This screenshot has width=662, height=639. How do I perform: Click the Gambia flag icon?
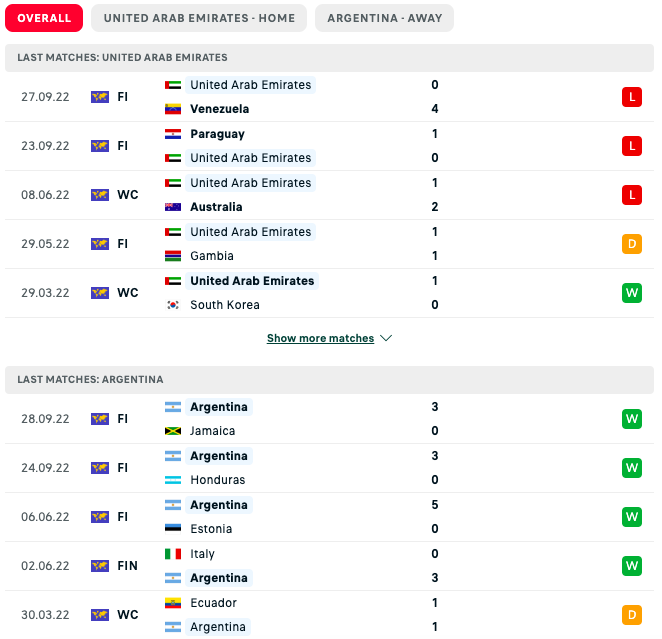[173, 256]
